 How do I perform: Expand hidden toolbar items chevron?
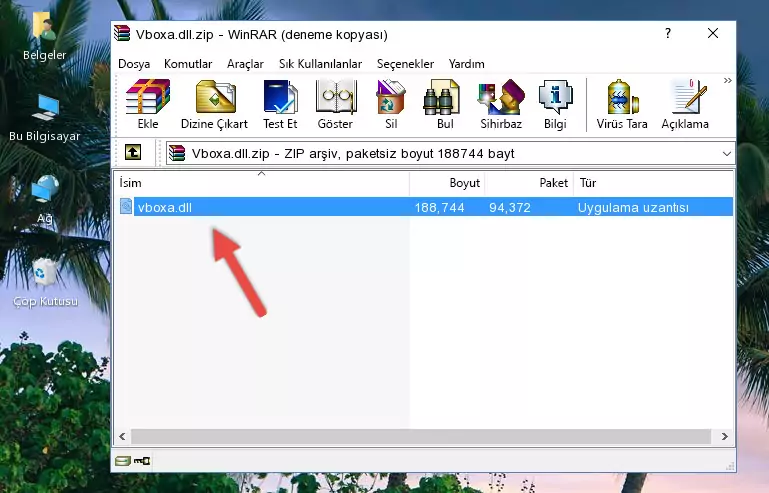click(727, 80)
